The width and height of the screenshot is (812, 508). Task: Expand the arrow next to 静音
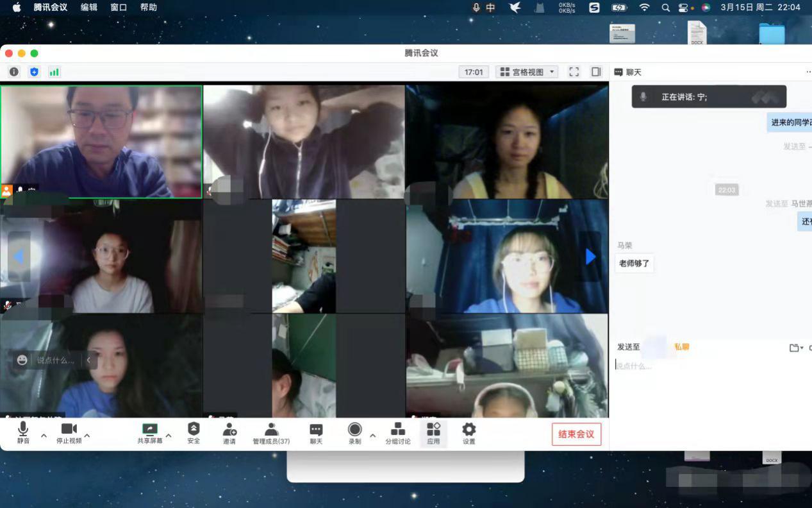click(44, 436)
